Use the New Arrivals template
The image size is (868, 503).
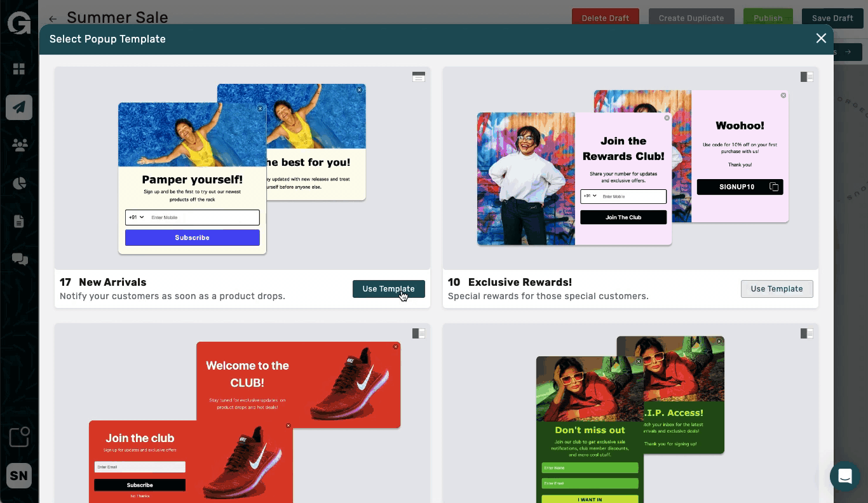point(388,289)
